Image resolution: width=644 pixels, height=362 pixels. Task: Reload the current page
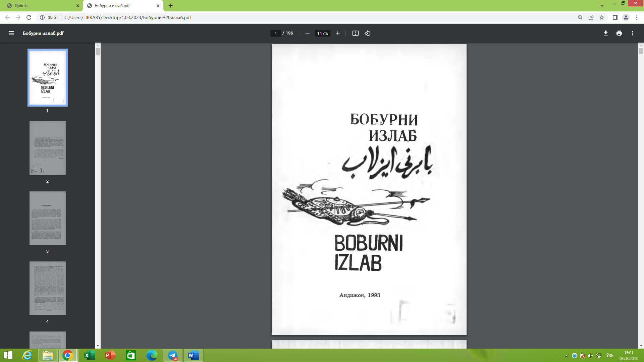coord(29,17)
